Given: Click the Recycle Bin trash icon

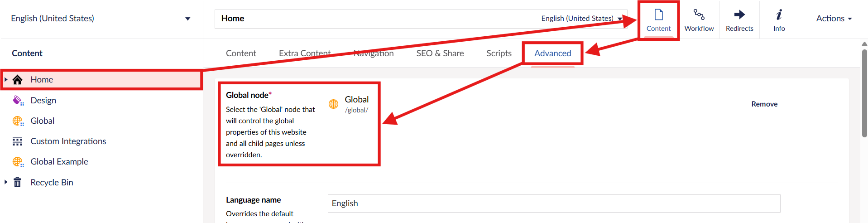Looking at the screenshot, I should [18, 182].
